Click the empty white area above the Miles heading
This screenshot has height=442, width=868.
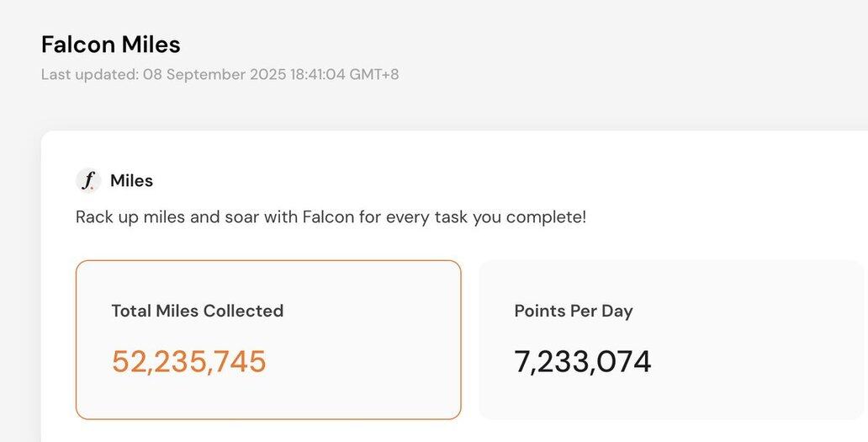pos(443,150)
